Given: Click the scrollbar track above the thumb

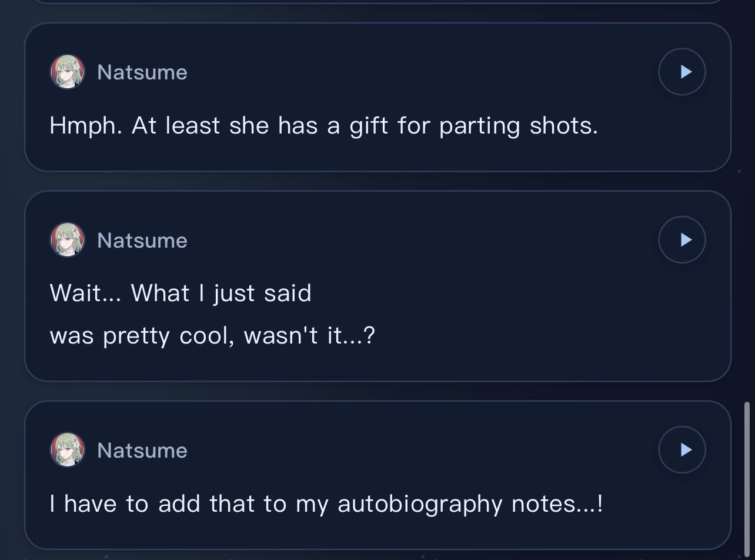Looking at the screenshot, I should [747, 200].
